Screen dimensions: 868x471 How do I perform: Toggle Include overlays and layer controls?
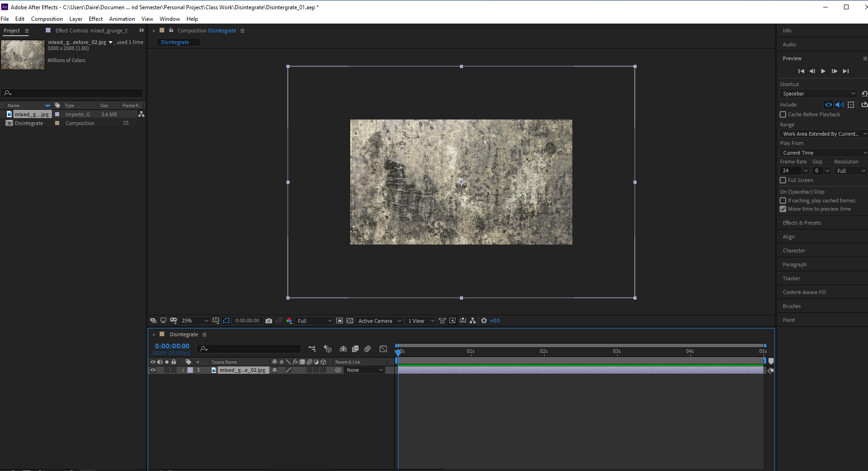point(851,105)
